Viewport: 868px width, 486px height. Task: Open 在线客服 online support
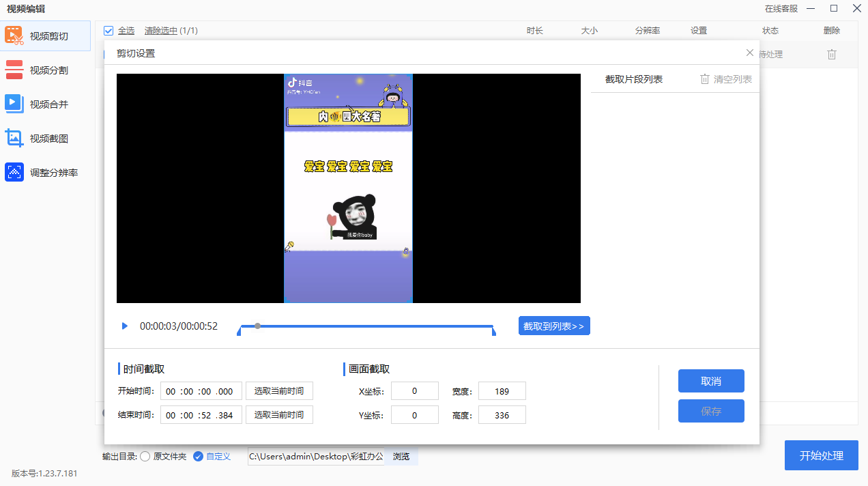[x=781, y=9]
